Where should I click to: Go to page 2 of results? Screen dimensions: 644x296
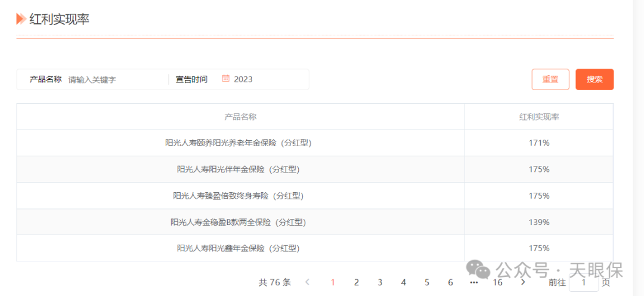(x=356, y=282)
